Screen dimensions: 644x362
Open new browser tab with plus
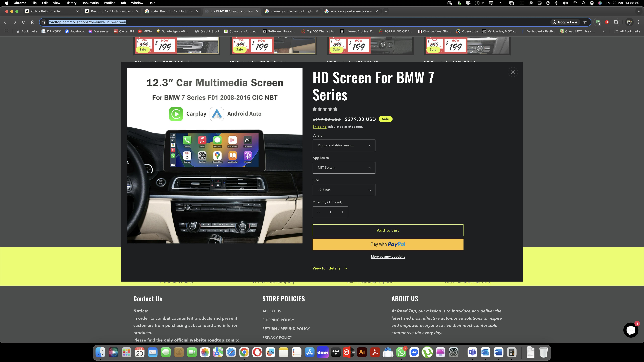[x=386, y=11]
